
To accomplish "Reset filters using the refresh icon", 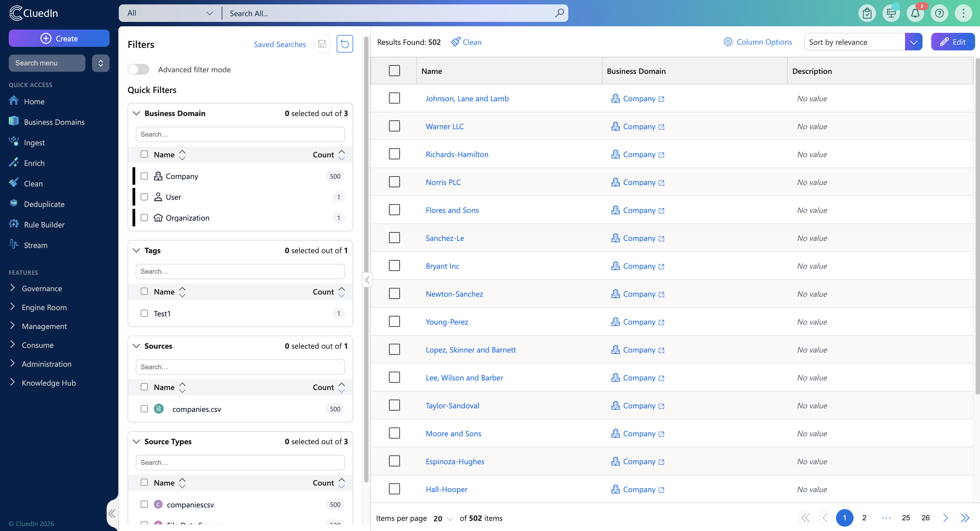I will click(345, 44).
